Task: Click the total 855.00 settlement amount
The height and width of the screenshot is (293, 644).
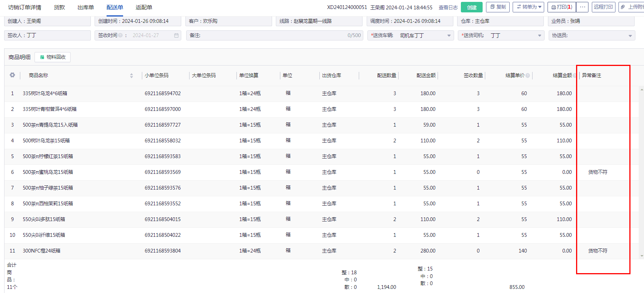Action: point(517,287)
